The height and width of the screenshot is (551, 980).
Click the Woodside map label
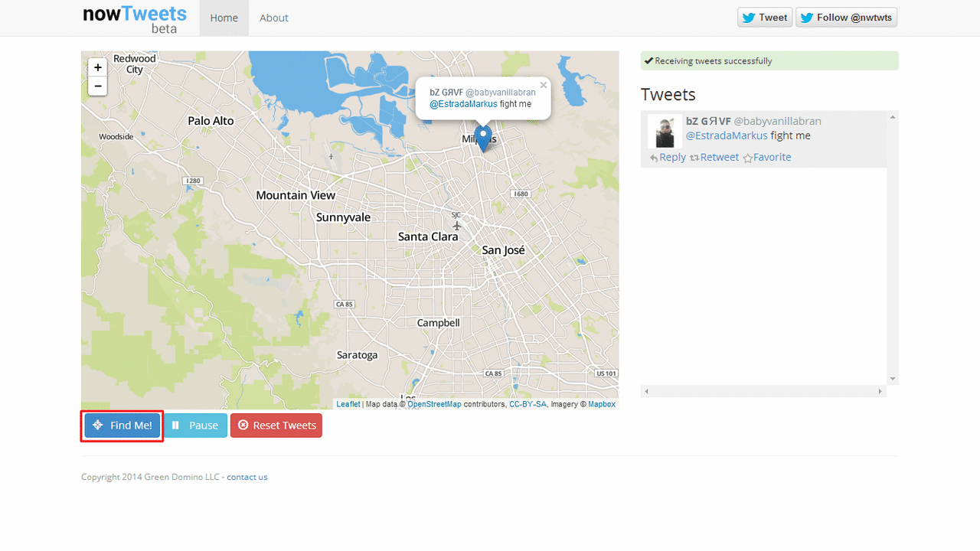coord(116,137)
